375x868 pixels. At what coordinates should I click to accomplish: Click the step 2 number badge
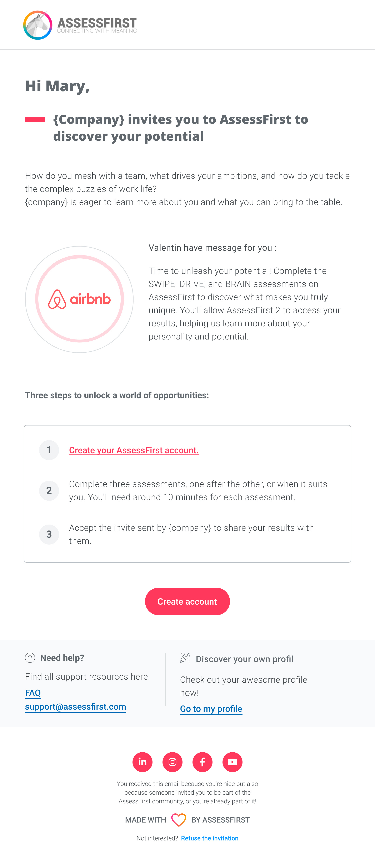tap(49, 491)
